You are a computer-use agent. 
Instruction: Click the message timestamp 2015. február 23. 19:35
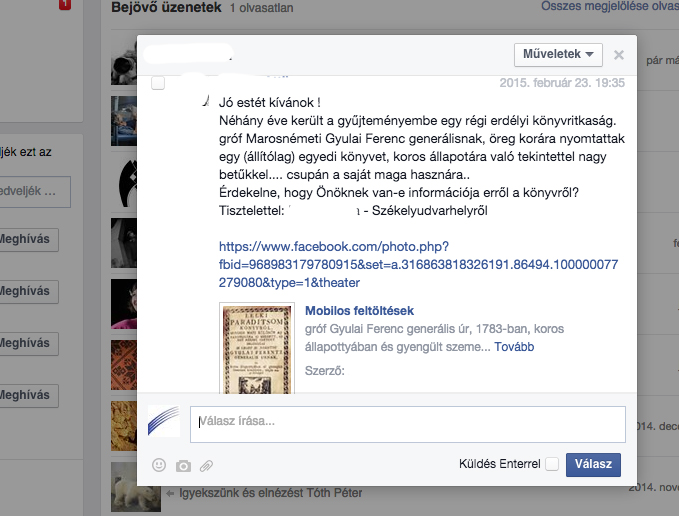pyautogui.click(x=562, y=83)
